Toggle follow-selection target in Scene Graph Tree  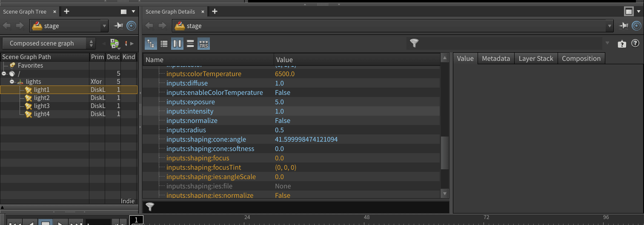tap(131, 26)
